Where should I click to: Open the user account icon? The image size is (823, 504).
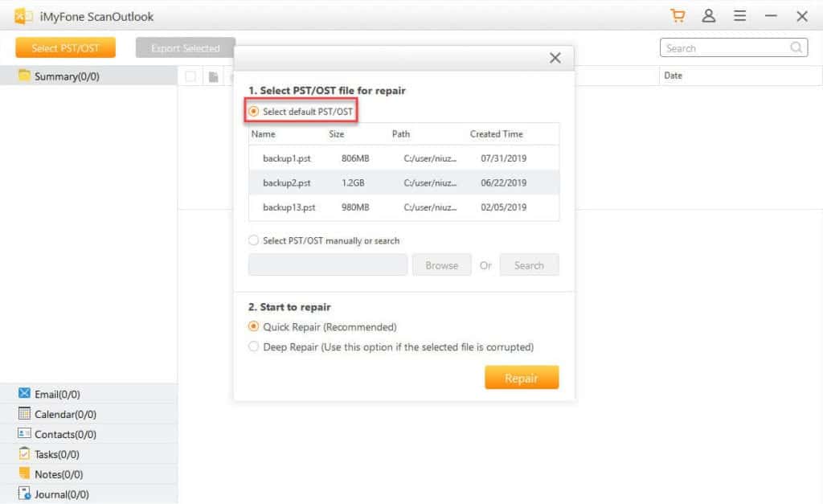[x=709, y=16]
